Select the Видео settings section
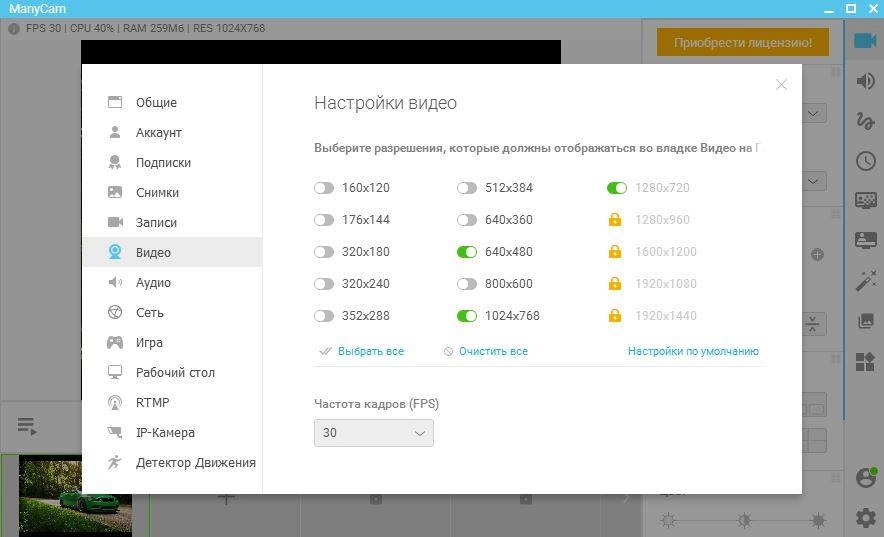The image size is (884, 537). (x=173, y=252)
